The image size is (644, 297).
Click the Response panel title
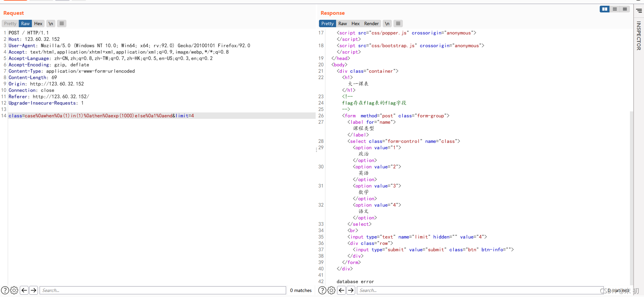[x=332, y=13]
